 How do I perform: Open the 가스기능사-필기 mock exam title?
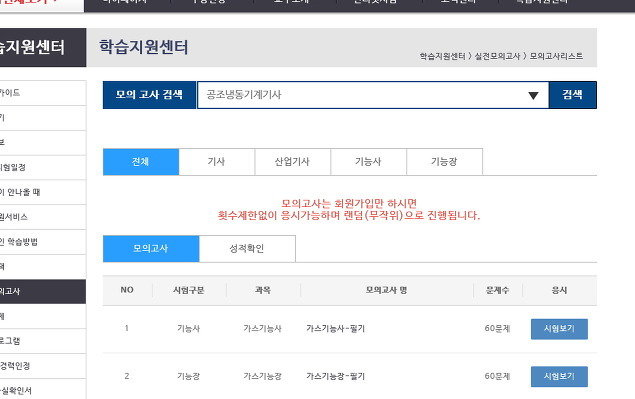(x=335, y=329)
